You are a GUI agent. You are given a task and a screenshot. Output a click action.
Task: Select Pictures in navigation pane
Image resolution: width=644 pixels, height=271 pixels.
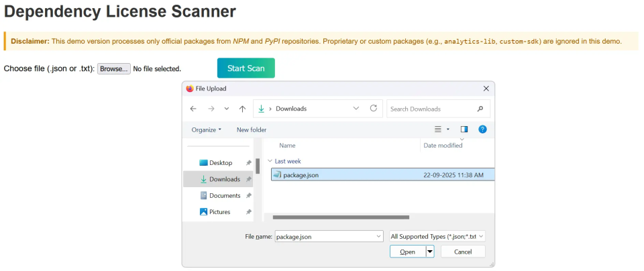click(219, 212)
